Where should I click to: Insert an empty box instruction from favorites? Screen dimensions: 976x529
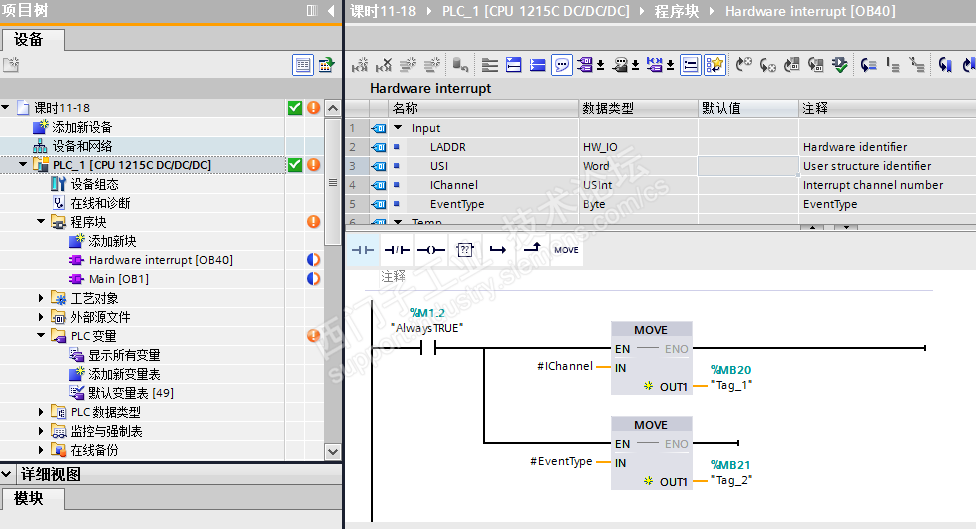coord(465,250)
